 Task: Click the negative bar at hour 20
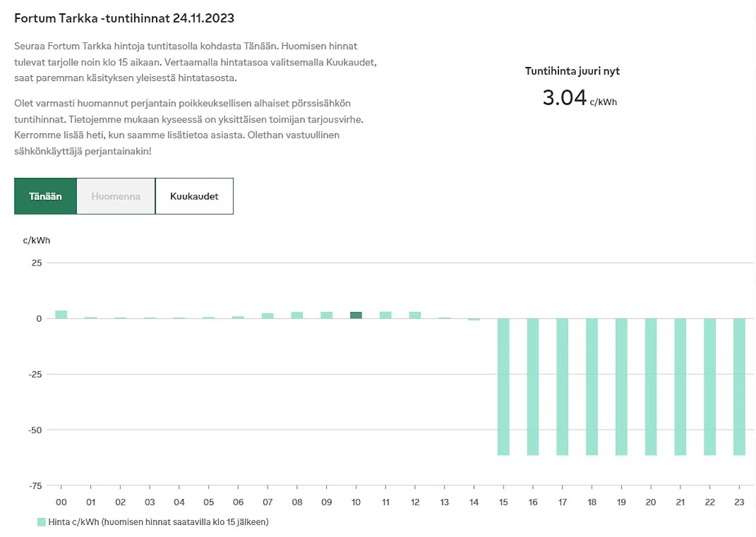651,387
